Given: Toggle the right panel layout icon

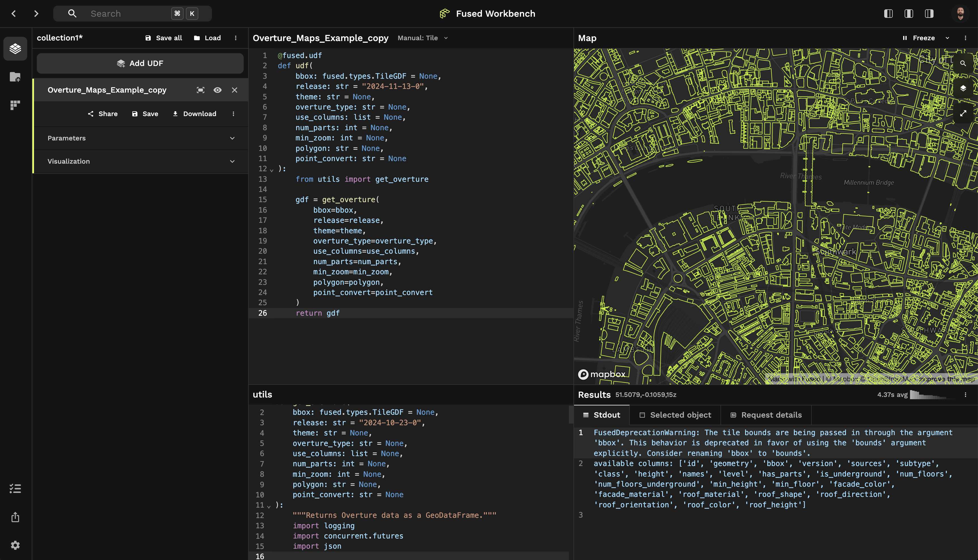Looking at the screenshot, I should tap(929, 14).
